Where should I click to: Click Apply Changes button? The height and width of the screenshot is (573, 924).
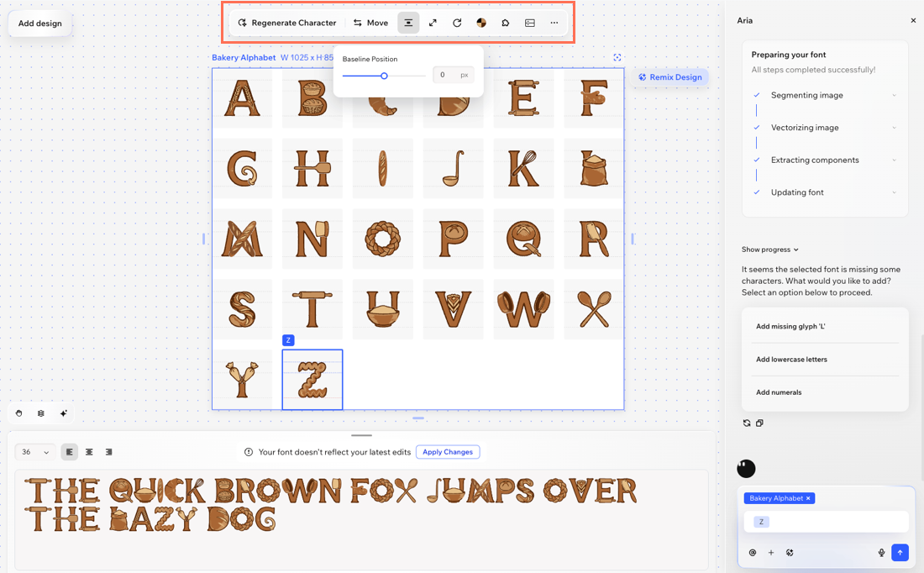pos(448,452)
